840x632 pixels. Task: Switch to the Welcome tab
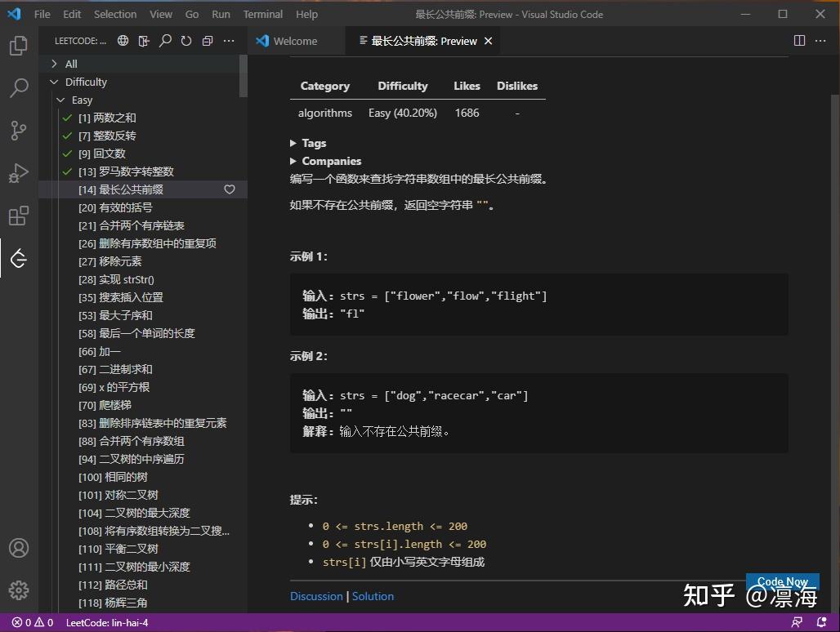(295, 41)
